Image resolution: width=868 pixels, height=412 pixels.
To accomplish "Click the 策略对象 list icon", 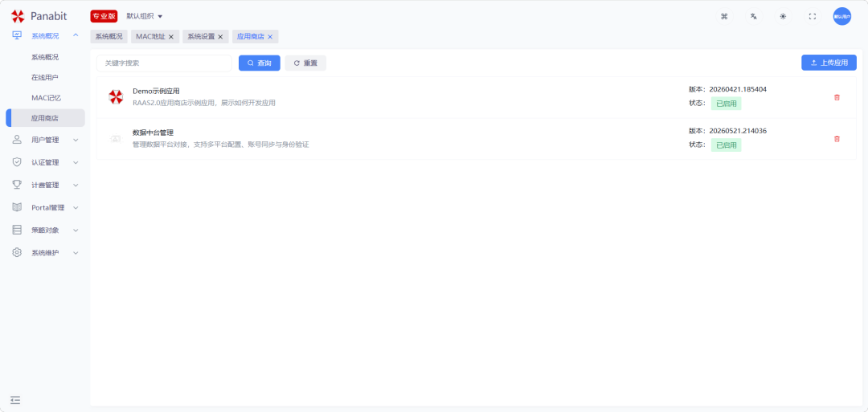I will [17, 230].
